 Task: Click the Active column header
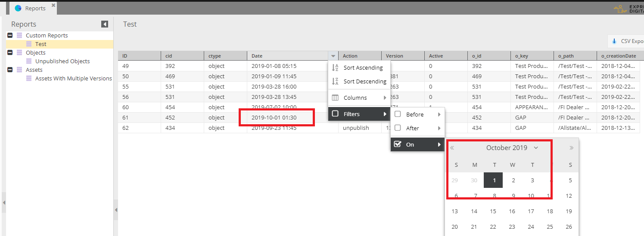(x=446, y=56)
